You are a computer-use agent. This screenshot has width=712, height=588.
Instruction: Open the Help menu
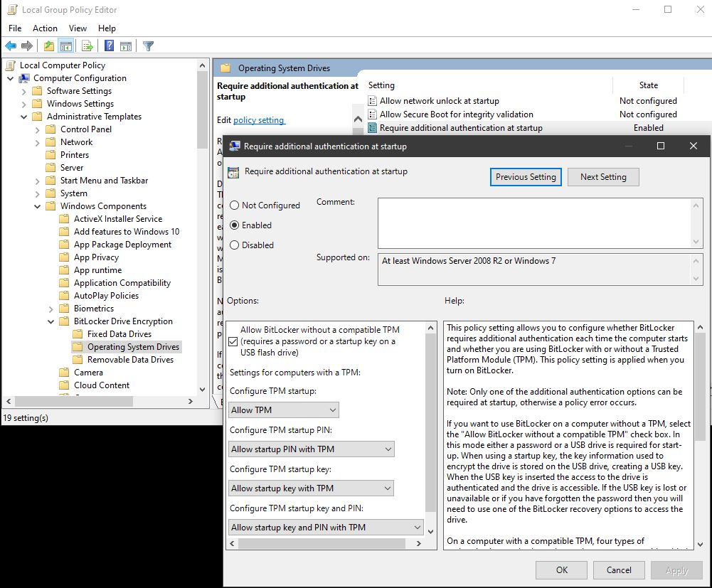tap(107, 28)
